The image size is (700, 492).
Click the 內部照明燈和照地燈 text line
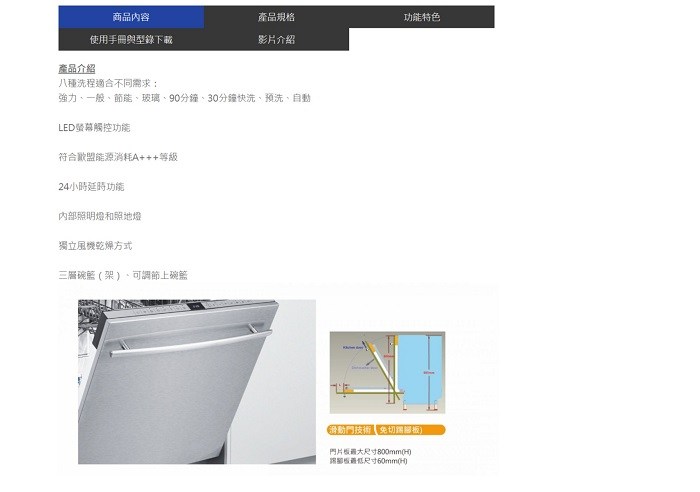100,216
